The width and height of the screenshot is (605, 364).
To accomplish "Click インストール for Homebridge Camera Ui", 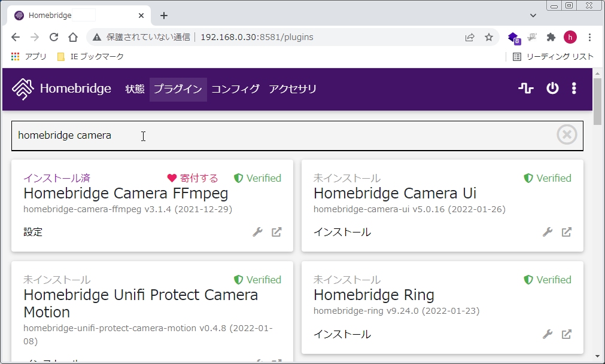I will click(x=342, y=232).
